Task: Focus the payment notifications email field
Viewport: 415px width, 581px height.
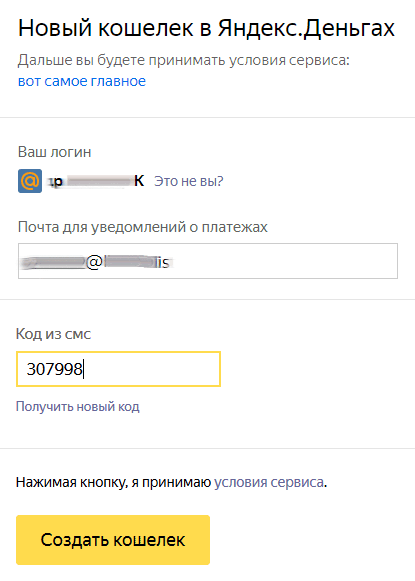Action: click(208, 261)
